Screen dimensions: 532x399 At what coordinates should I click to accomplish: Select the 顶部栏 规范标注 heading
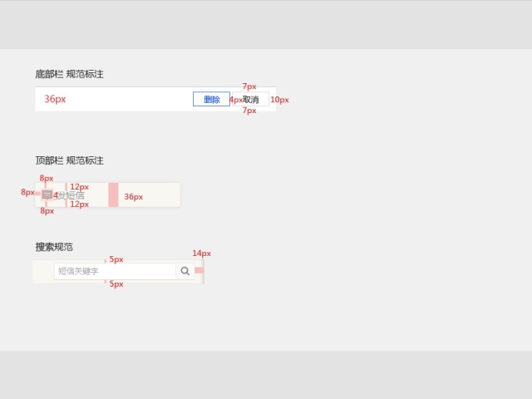tap(69, 160)
